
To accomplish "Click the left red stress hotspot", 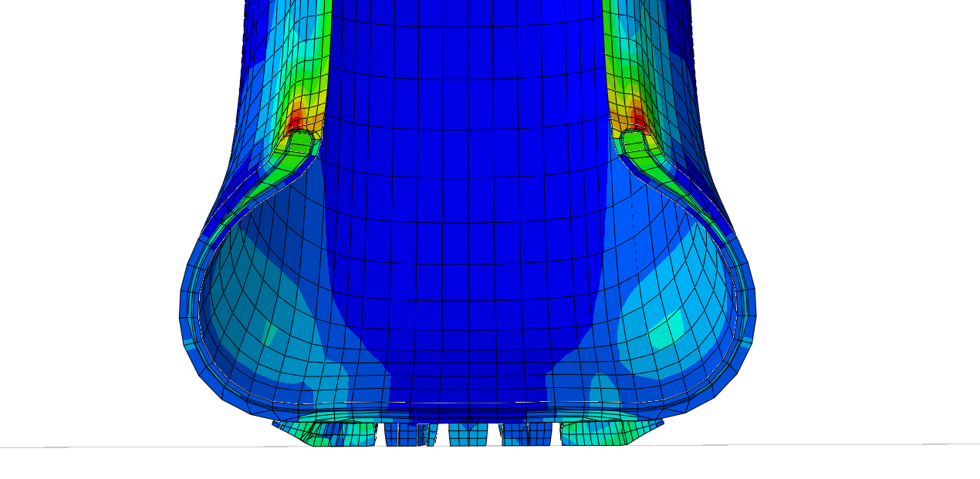I will [x=296, y=120].
